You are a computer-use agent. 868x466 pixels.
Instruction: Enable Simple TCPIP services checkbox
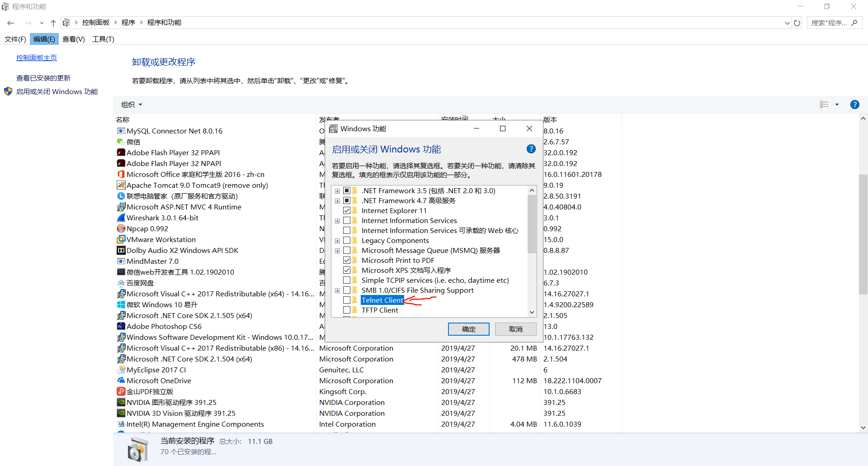point(347,281)
